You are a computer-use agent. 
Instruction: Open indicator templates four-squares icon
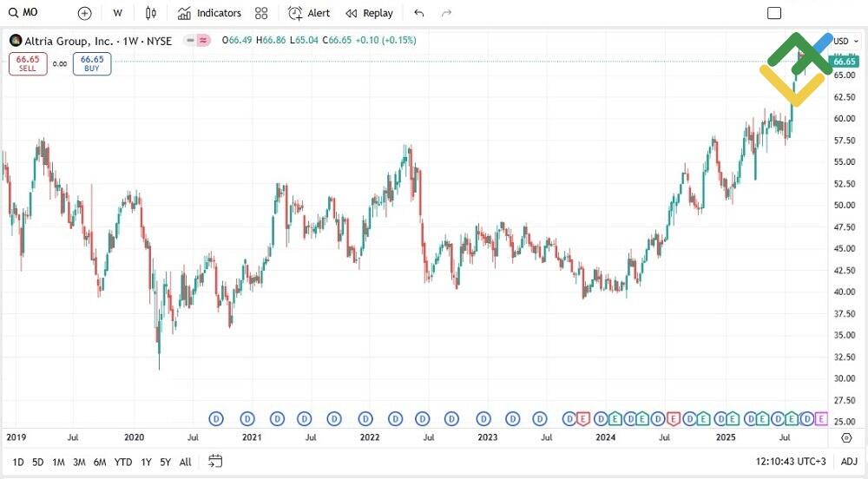coord(260,13)
